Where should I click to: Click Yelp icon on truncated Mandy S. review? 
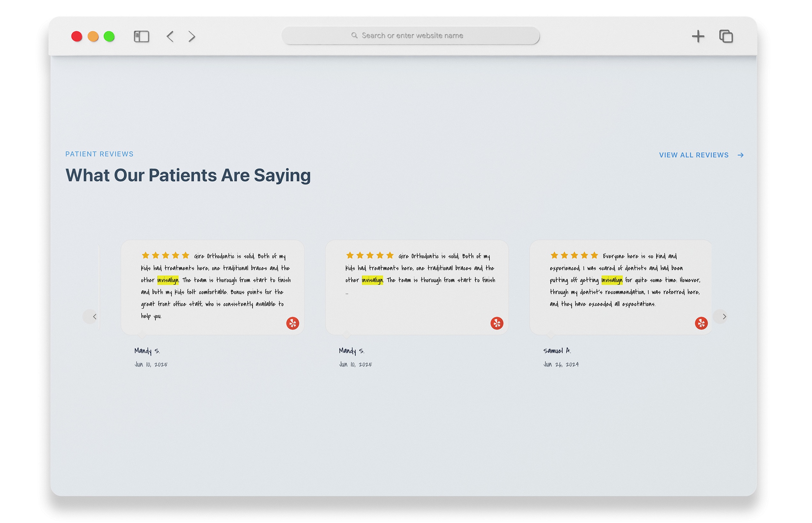click(497, 323)
